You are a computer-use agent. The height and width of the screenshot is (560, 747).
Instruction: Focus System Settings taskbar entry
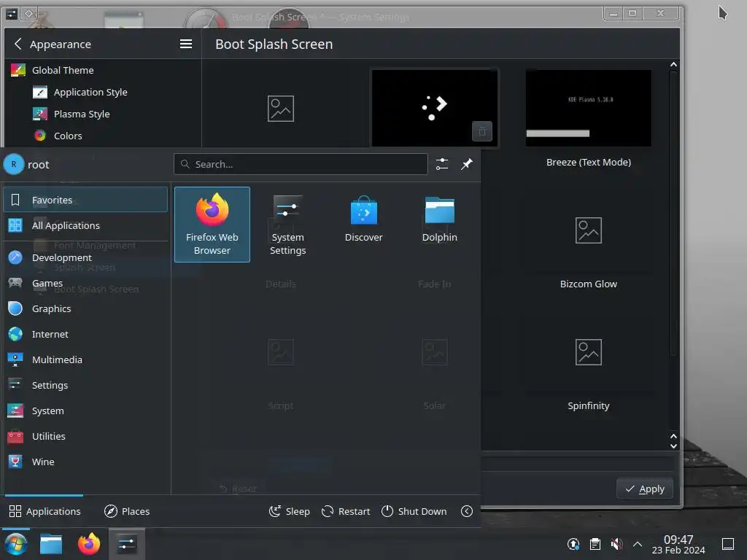(x=127, y=544)
